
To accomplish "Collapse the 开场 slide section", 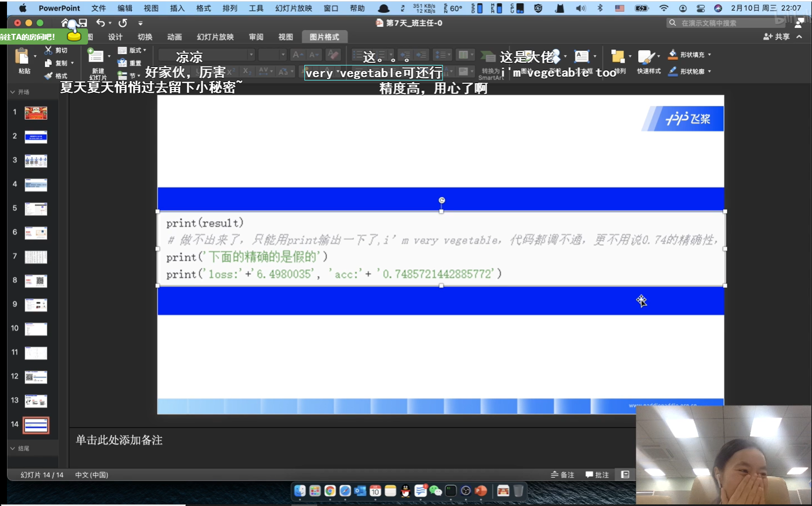I will point(12,91).
